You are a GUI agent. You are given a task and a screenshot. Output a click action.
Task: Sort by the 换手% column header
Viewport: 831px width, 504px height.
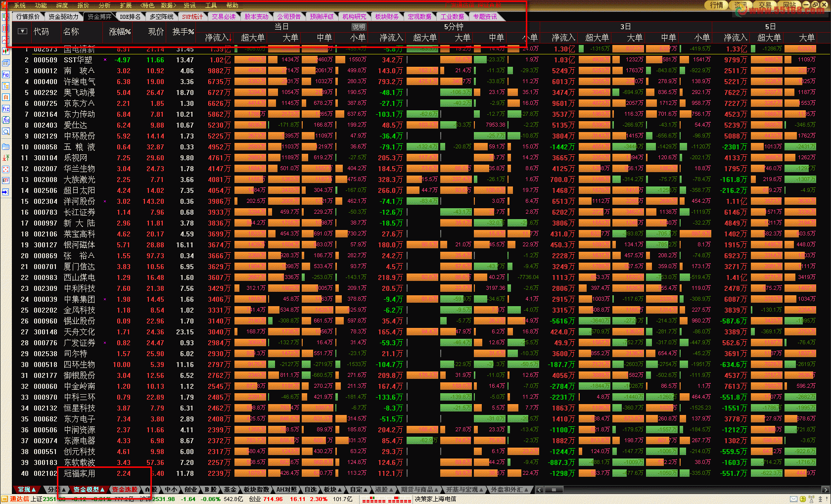tap(183, 31)
